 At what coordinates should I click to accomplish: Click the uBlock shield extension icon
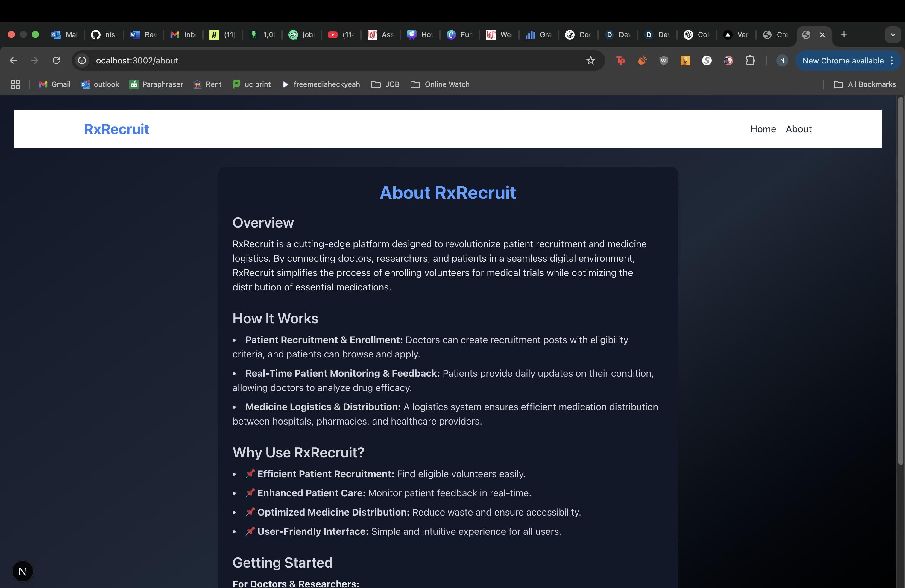[663, 60]
